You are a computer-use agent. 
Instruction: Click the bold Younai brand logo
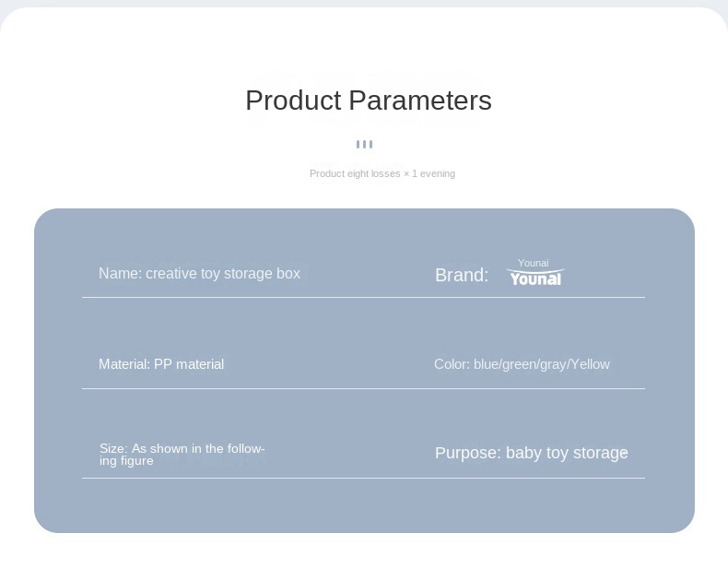coord(534,278)
